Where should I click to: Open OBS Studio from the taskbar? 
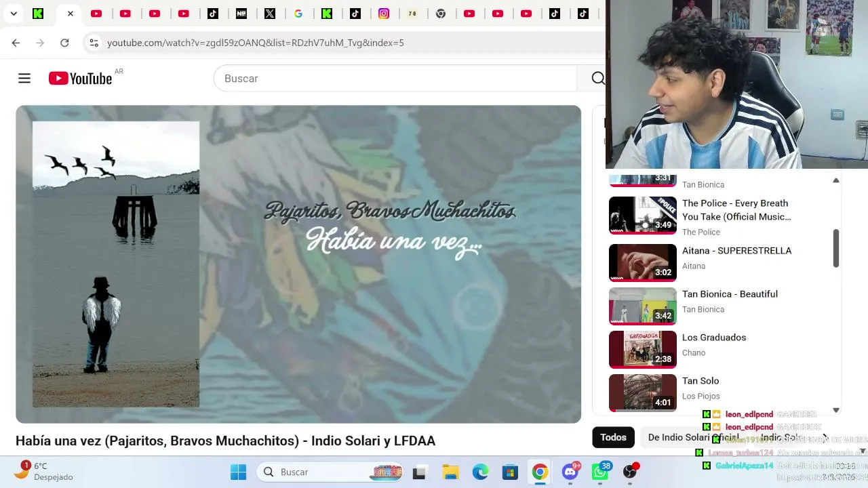pos(631,472)
